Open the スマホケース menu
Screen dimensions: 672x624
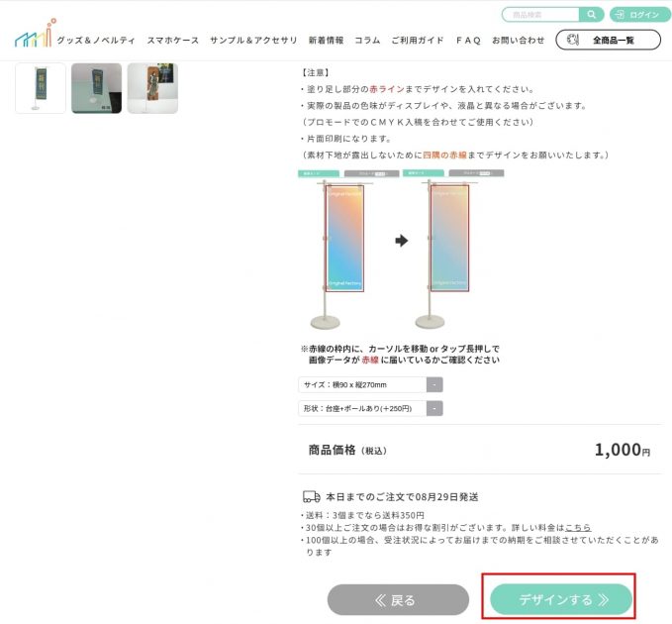pos(173,41)
